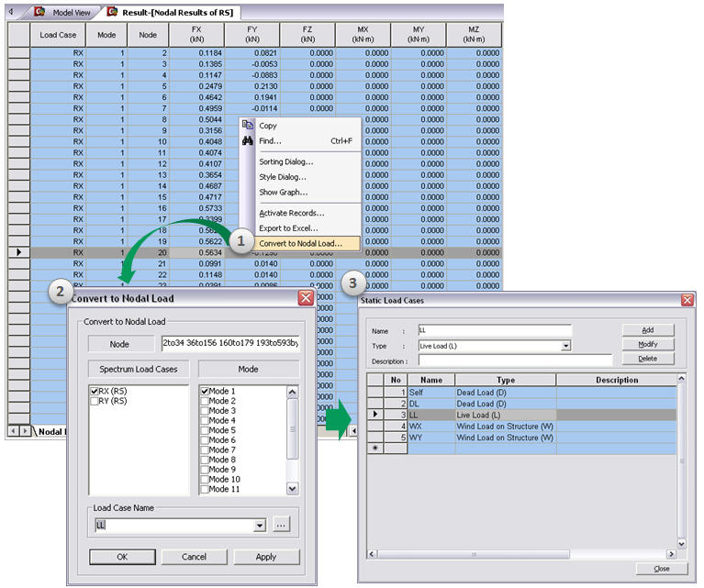
Task: Close the Convert to Nodal Load dialog
Action: point(306,298)
